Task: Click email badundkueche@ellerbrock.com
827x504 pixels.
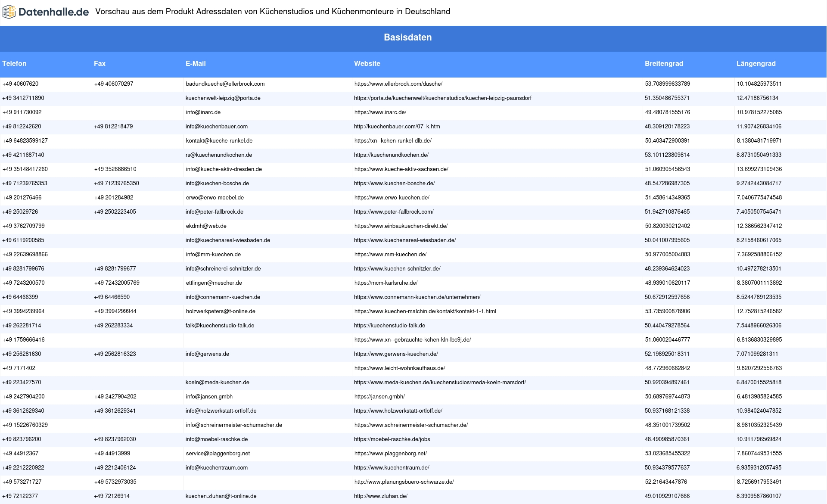Action: (x=225, y=84)
